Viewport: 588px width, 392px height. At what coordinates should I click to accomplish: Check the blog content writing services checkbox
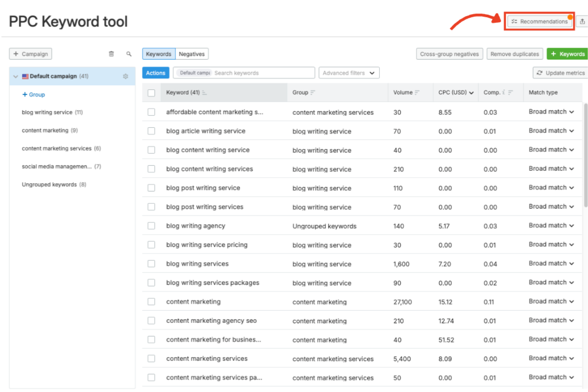151,169
